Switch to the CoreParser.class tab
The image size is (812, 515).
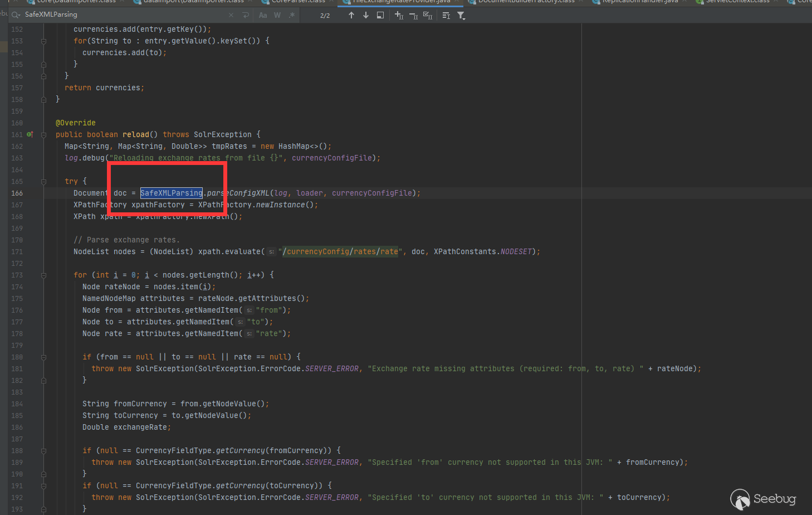297,2
